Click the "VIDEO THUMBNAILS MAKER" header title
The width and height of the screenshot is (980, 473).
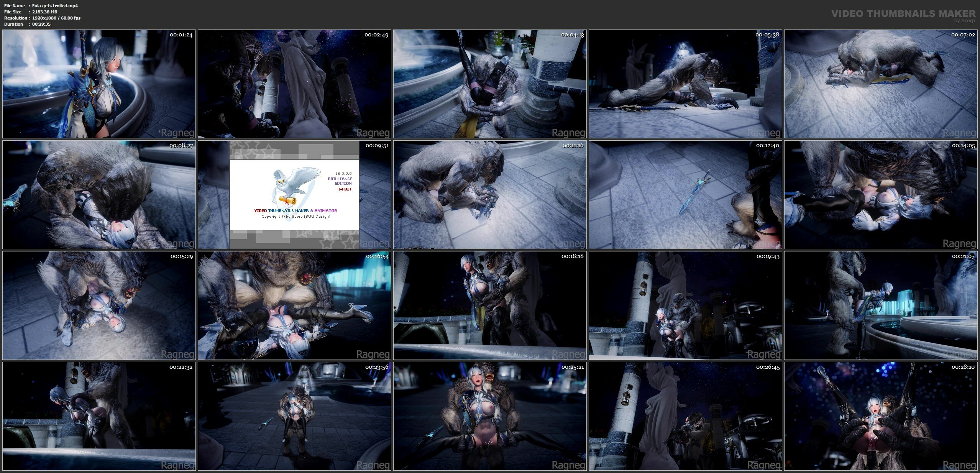click(903, 14)
